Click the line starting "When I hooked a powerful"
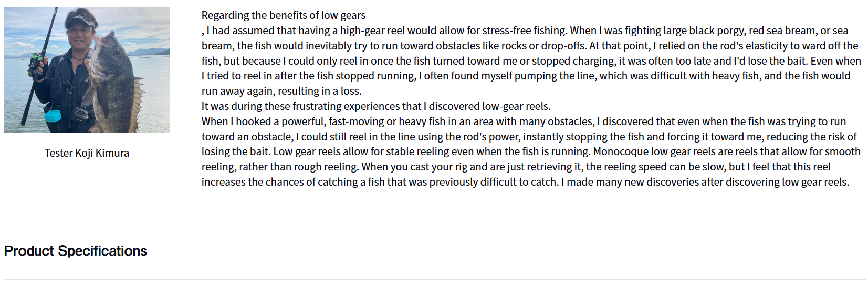The width and height of the screenshot is (868, 294). [x=524, y=121]
